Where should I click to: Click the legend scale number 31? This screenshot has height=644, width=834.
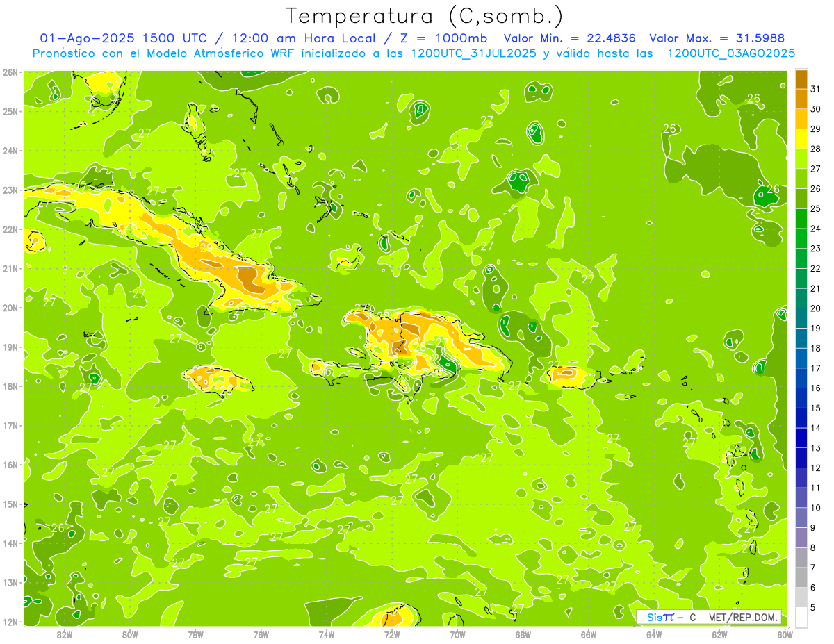point(816,89)
